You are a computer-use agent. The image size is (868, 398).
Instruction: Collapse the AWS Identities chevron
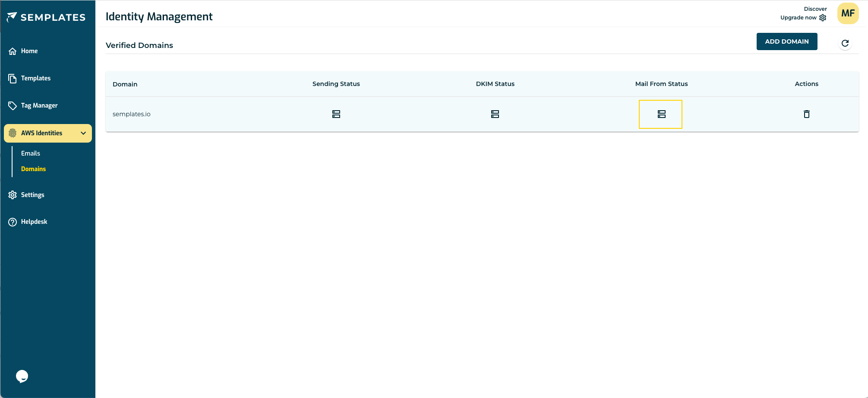(83, 133)
